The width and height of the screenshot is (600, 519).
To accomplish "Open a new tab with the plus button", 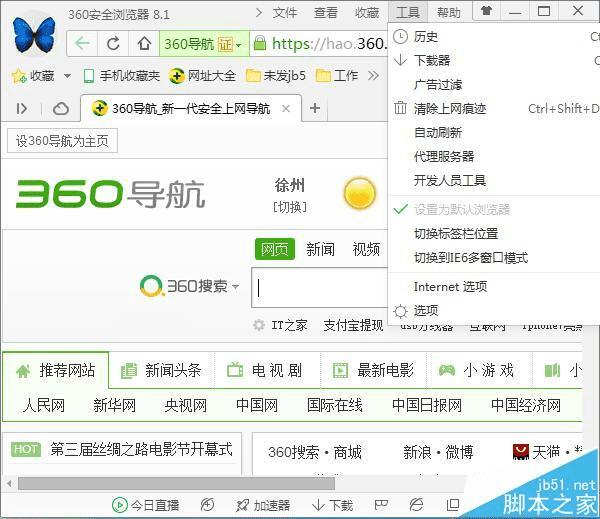I will tap(315, 108).
